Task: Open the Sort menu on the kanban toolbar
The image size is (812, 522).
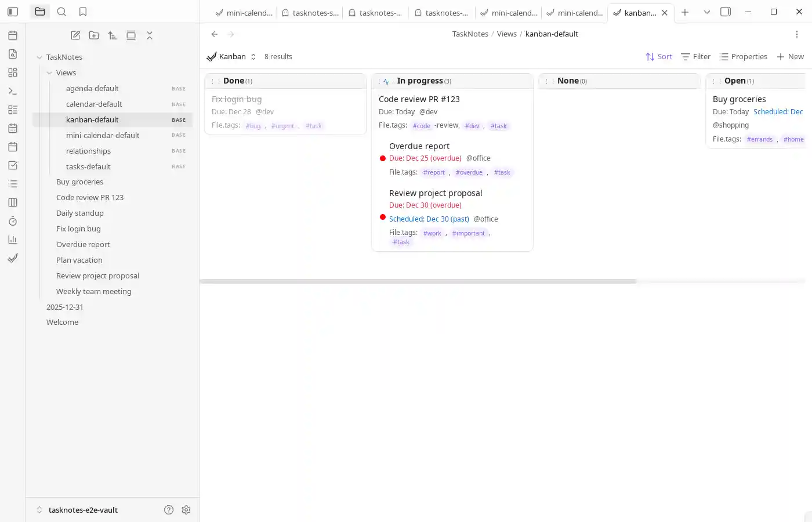Action: point(659,56)
